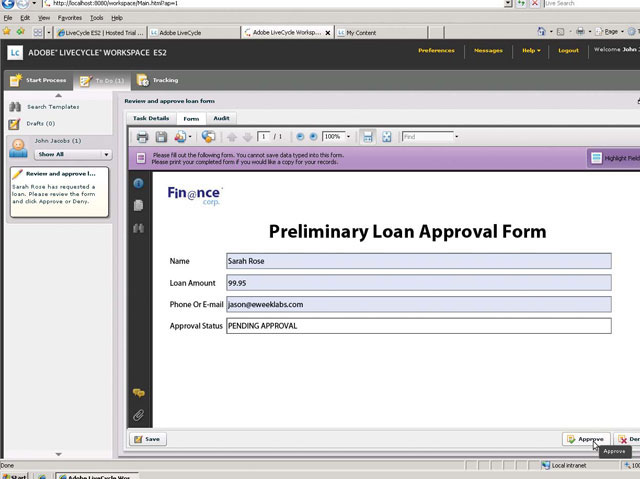Viewport: 640px width, 479px height.
Task: Click the browser Quick Tabs icon
Action: point(38,32)
